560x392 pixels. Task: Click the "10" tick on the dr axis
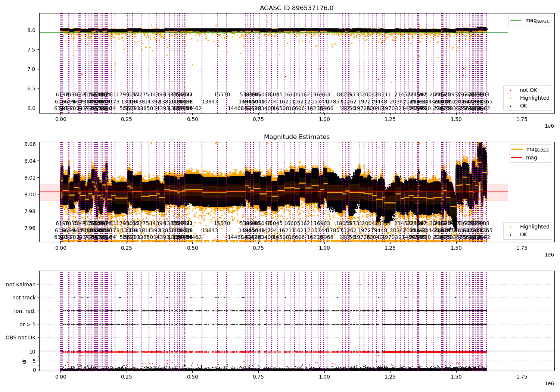click(32, 352)
